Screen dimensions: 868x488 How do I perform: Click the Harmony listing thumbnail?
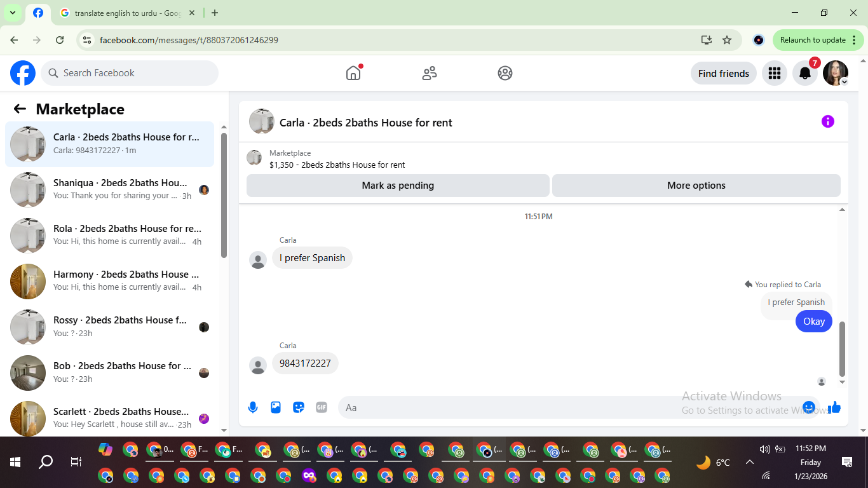28,281
